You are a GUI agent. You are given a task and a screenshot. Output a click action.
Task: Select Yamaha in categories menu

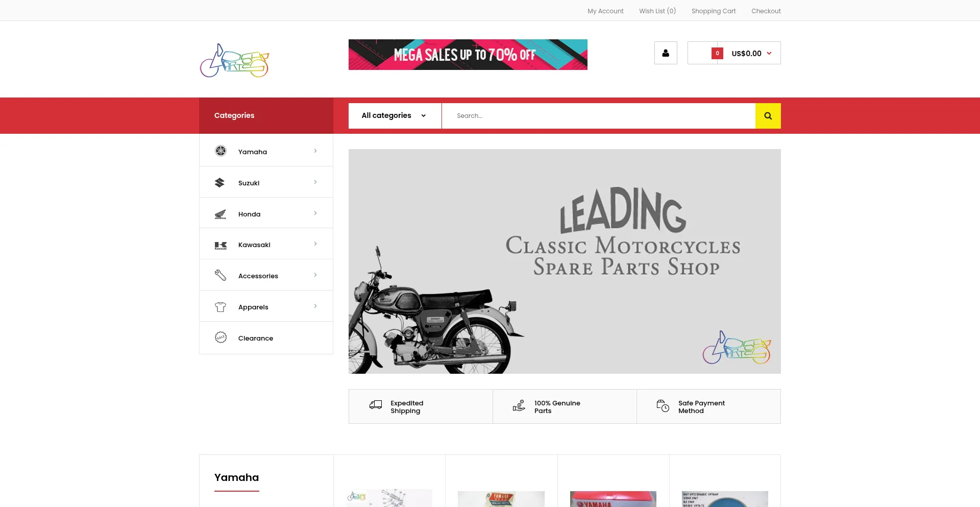[253, 152]
